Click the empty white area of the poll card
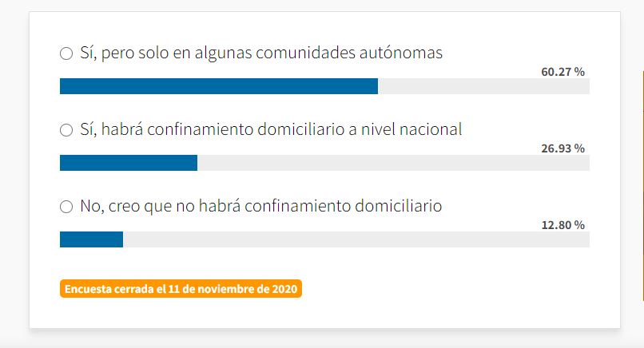The width and height of the screenshot is (644, 348). pyautogui.click(x=455, y=295)
